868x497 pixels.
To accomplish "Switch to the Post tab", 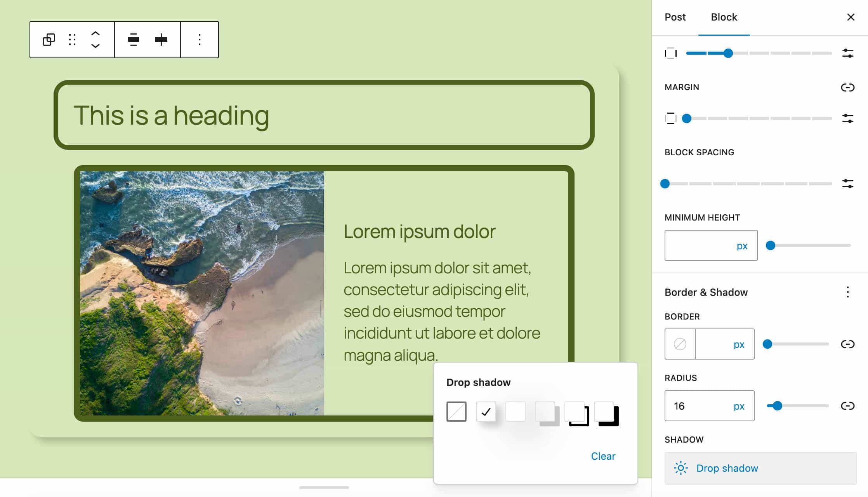I will pos(675,17).
